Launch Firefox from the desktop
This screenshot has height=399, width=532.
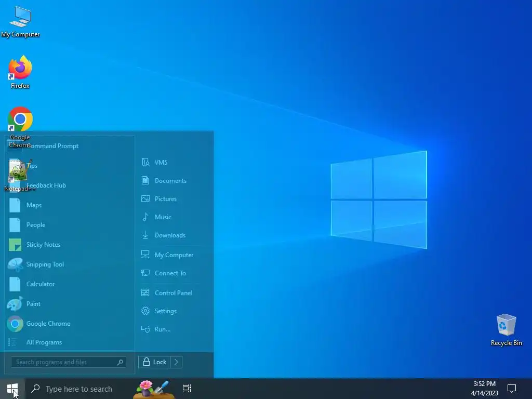[20, 72]
